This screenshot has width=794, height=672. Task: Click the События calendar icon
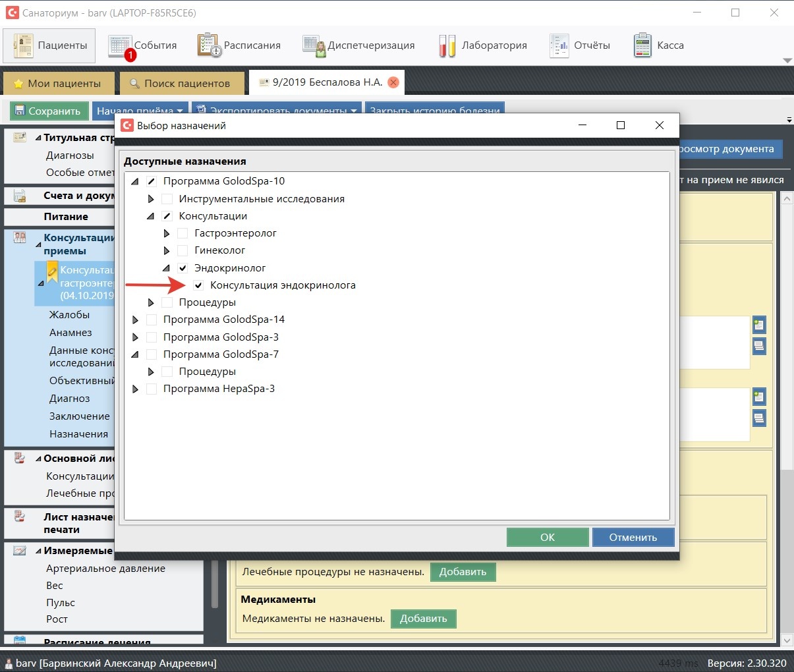120,45
